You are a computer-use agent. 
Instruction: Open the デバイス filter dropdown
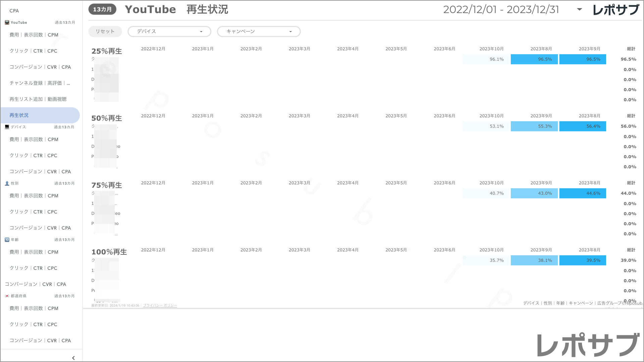[169, 31]
